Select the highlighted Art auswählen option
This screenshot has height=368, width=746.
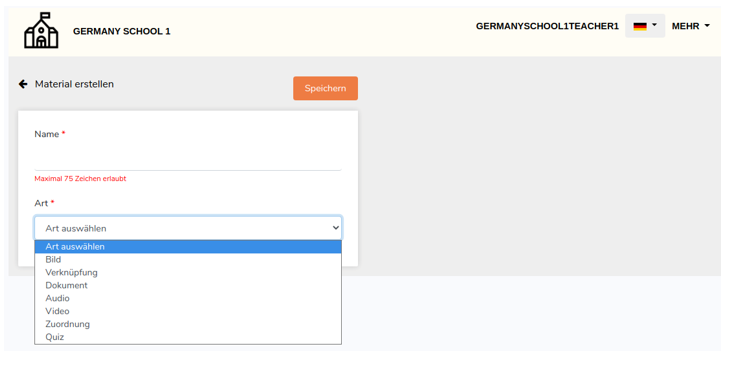(x=188, y=247)
